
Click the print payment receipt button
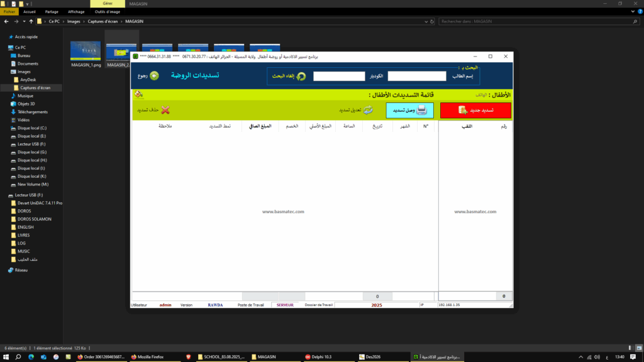coord(409,110)
